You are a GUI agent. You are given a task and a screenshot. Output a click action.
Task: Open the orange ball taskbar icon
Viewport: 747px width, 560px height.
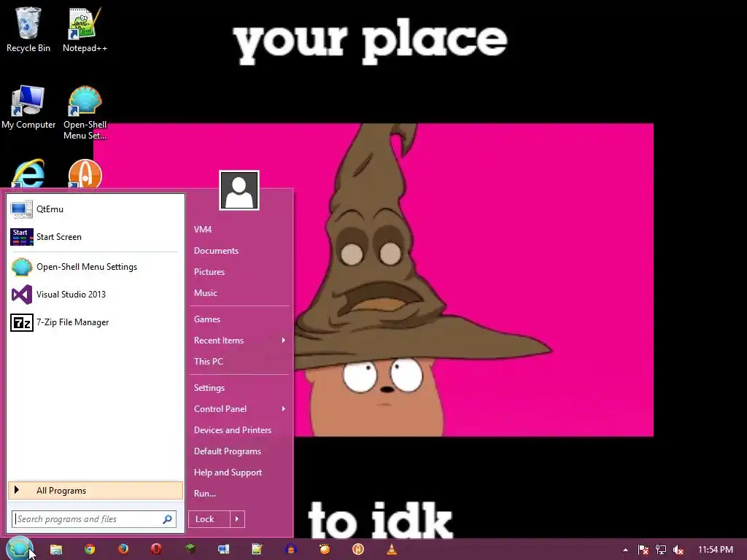[x=325, y=550]
